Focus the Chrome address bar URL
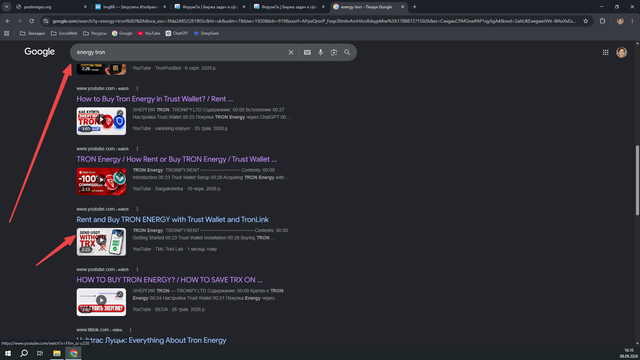The image size is (640, 360). (314, 21)
